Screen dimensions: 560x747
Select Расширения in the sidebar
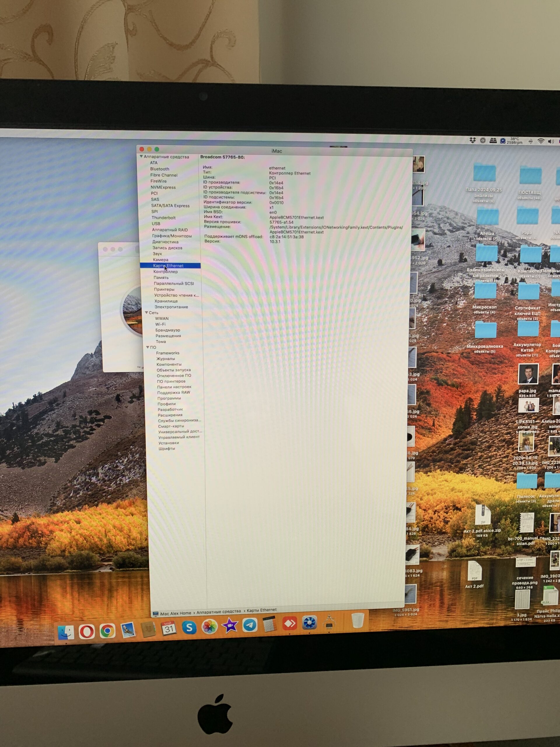pyautogui.click(x=170, y=415)
